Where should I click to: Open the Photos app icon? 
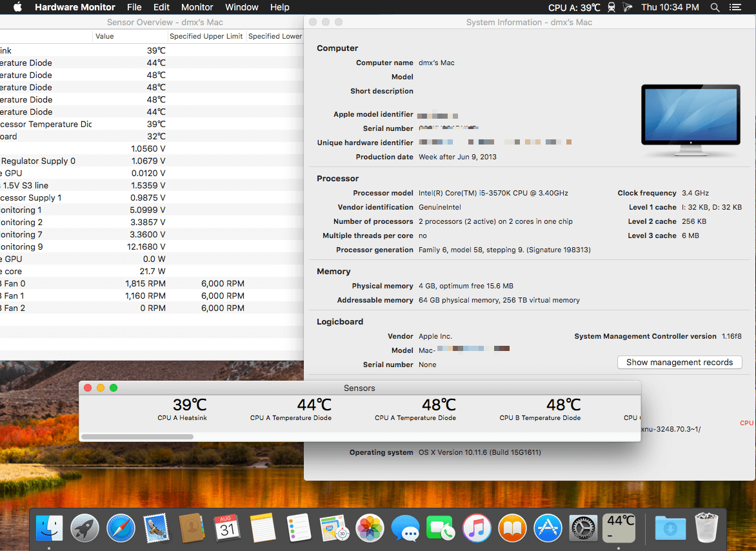370,528
